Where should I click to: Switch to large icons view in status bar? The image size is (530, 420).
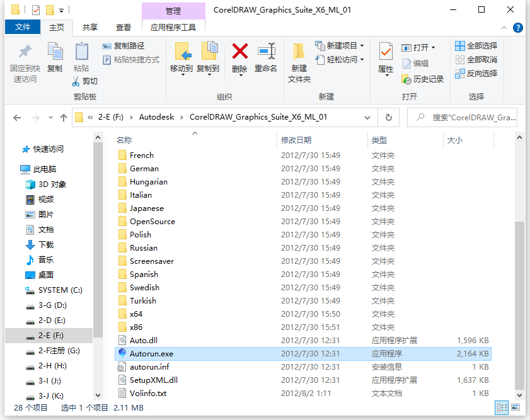(x=516, y=407)
